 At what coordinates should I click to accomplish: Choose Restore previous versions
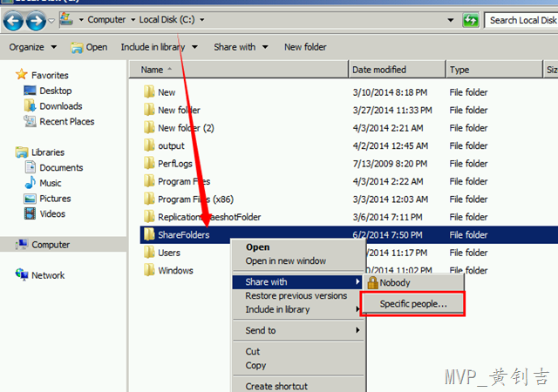coord(298,295)
